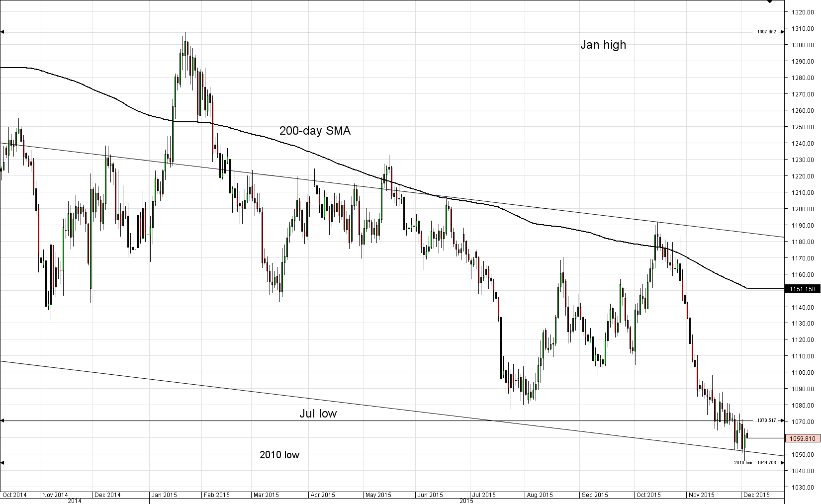Viewport: 821px width, 504px height.
Task: Select the 1200.00 price axis label
Action: tap(803, 209)
